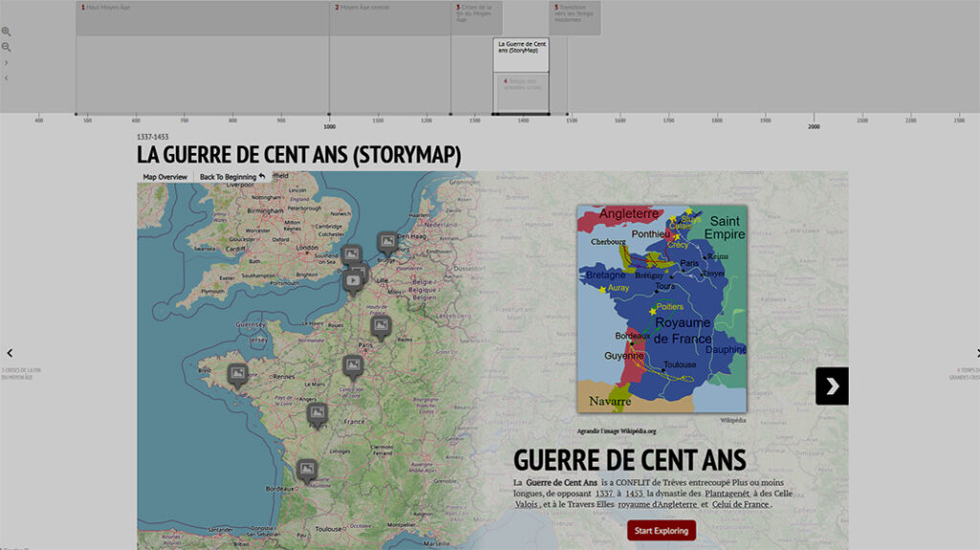Click the Wikipédia image credit
Image resolution: width=980 pixels, height=550 pixels.
[x=732, y=420]
